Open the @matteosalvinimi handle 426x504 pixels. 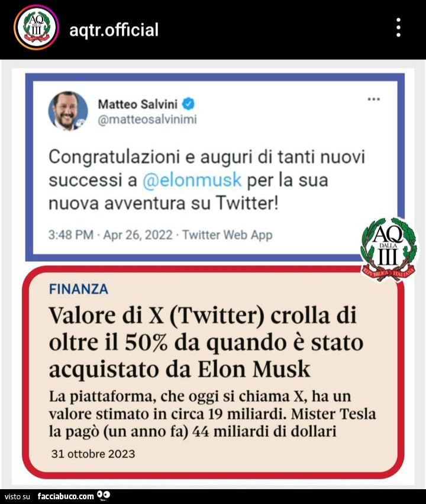147,119
